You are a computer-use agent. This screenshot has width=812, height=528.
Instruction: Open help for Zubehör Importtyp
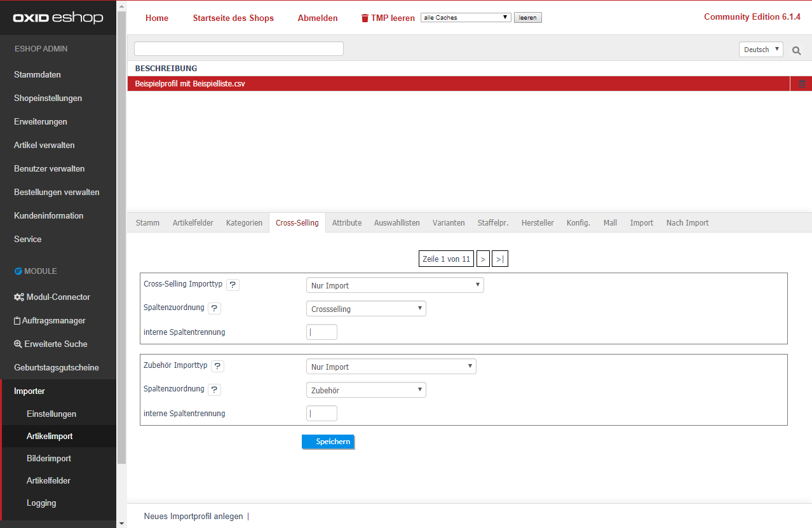tap(217, 366)
